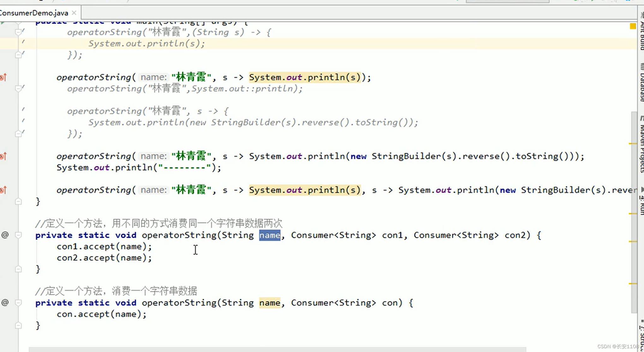Collapse the two-consumer operatorString method
The width and height of the screenshot is (644, 352).
18,235
